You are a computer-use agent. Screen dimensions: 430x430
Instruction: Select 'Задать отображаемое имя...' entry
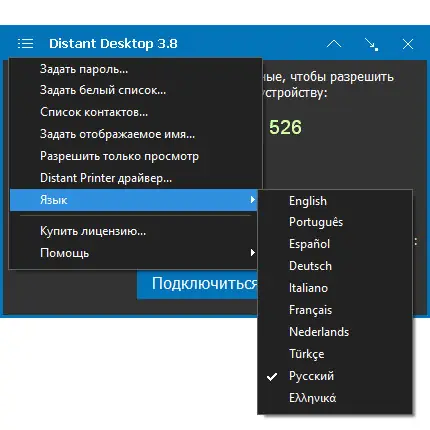[133, 134]
